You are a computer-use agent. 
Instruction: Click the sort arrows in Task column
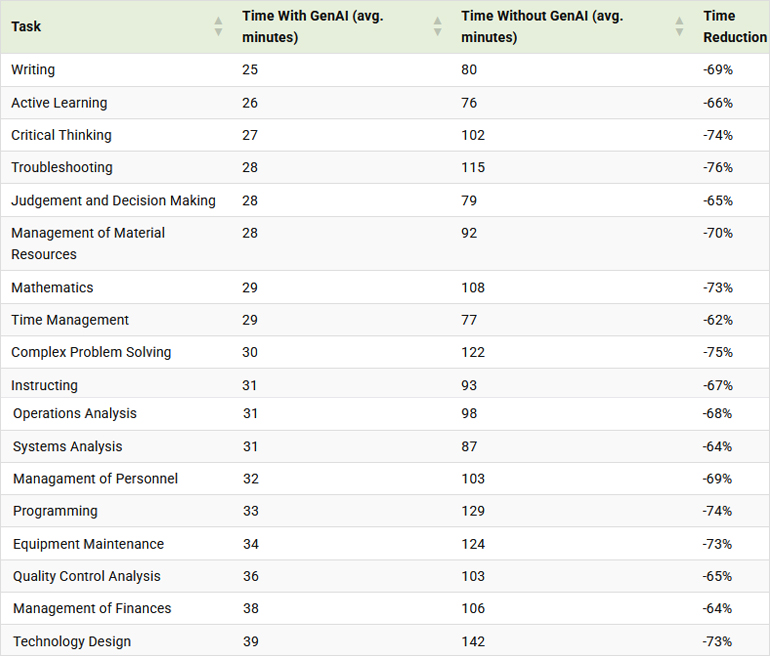click(x=218, y=27)
